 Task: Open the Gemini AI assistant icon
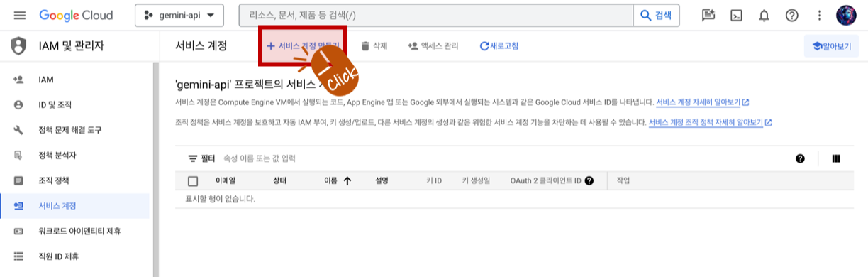(708, 15)
